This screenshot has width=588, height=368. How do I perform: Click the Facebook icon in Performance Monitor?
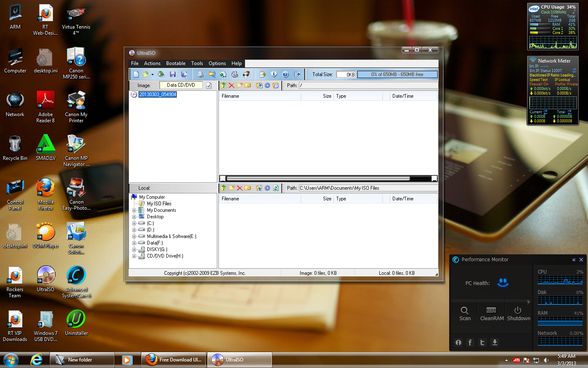click(x=470, y=343)
